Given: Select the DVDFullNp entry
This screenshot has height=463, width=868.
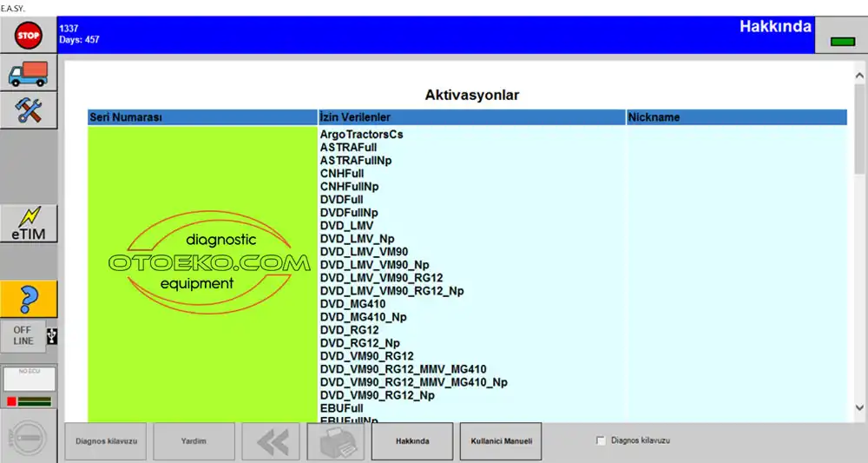Looking at the screenshot, I should pyautogui.click(x=349, y=213).
